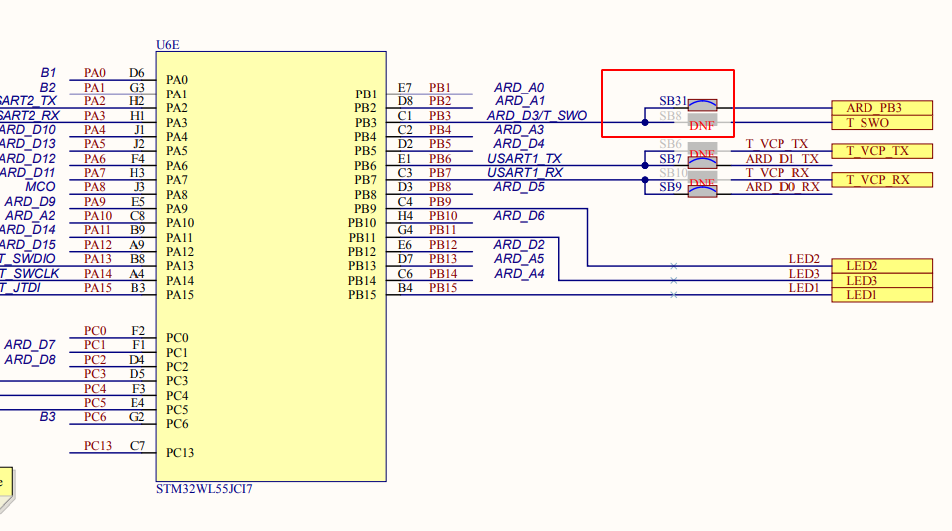The width and height of the screenshot is (952, 531).
Task: Click the no-connect cross on the LED1 net
Action: pyautogui.click(x=673, y=295)
